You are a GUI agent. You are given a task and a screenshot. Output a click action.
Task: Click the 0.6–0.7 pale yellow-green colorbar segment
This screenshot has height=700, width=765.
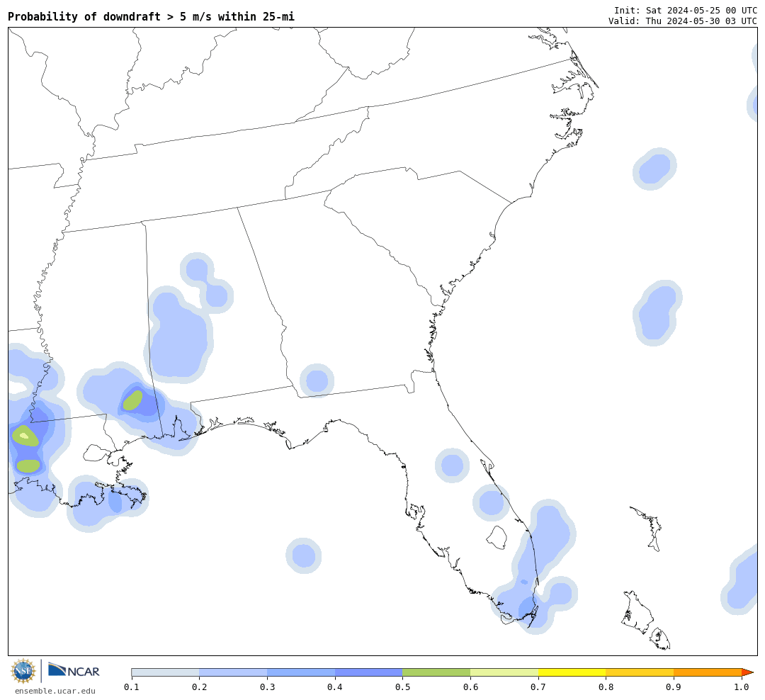tap(504, 672)
